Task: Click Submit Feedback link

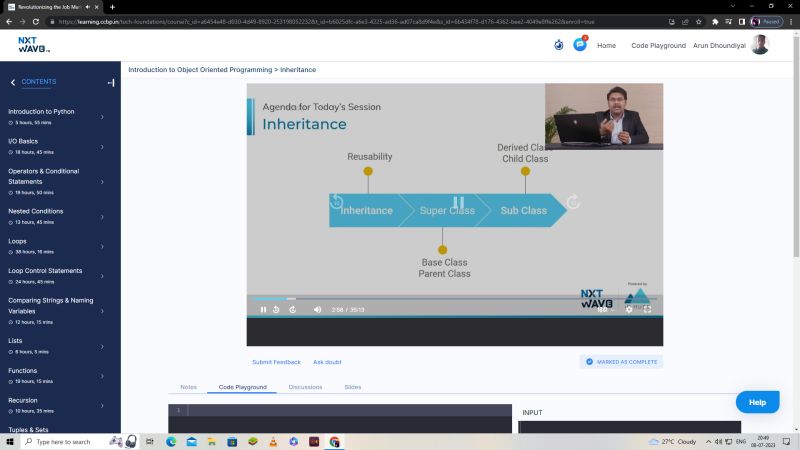Action: tap(276, 362)
